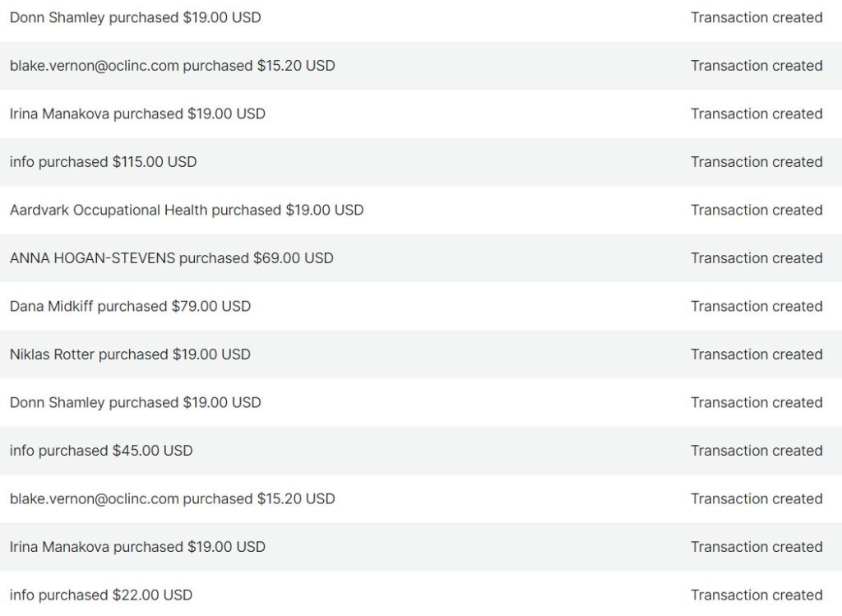
Task: Click the info purchased $45.00 USD entry
Action: (x=101, y=451)
